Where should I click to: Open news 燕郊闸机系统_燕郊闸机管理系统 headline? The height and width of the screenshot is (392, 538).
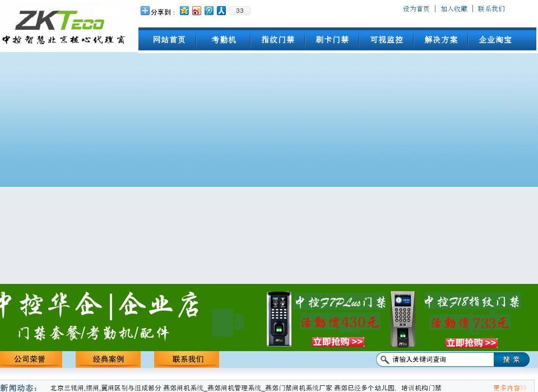pos(247,388)
